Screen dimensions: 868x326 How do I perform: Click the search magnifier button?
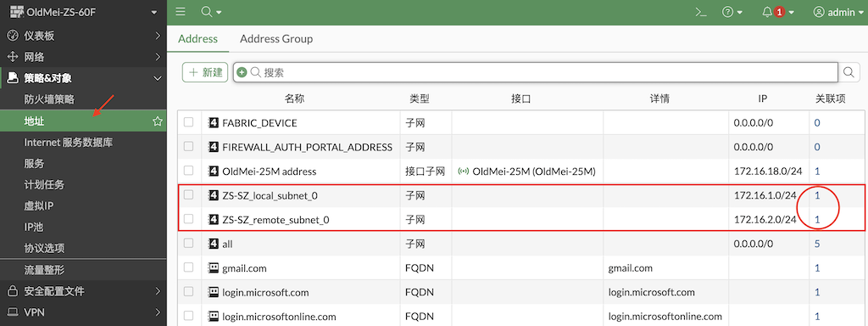click(x=848, y=72)
